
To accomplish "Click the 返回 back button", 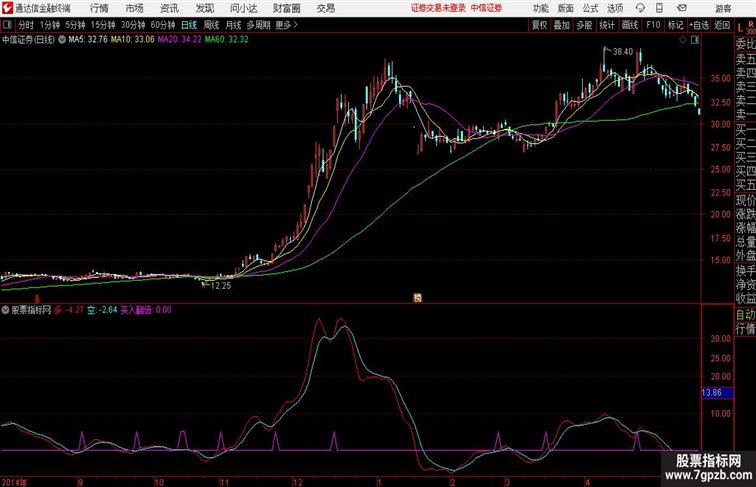I will tap(722, 25).
